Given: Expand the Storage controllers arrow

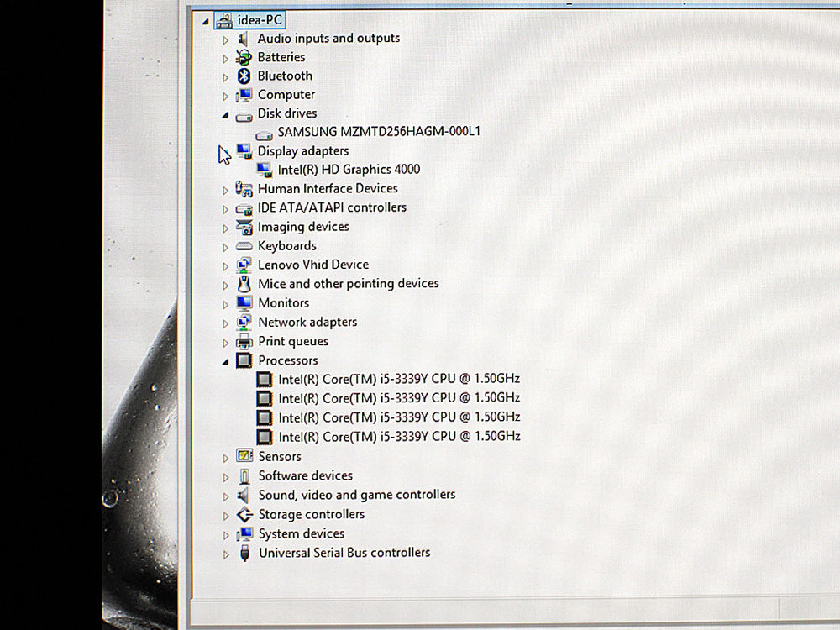Looking at the screenshot, I should point(226,517).
